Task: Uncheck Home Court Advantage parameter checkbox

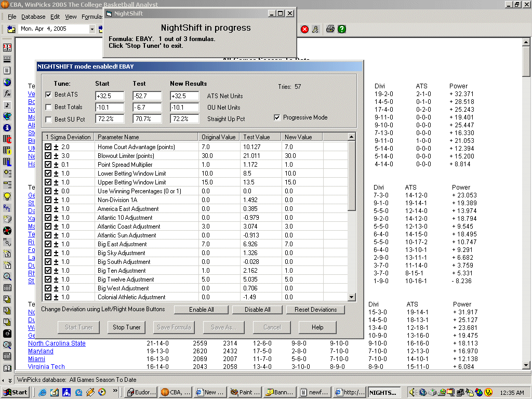Action: pyautogui.click(x=48, y=147)
